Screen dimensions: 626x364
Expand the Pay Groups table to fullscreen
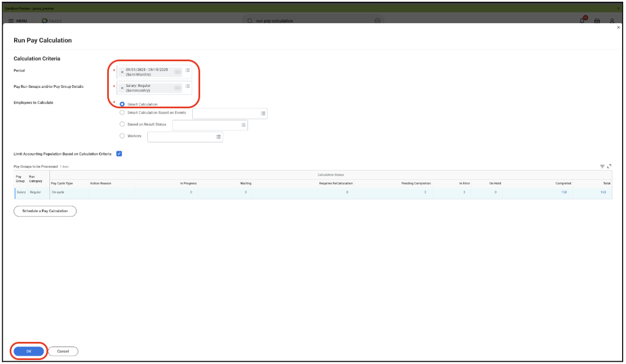coord(609,167)
